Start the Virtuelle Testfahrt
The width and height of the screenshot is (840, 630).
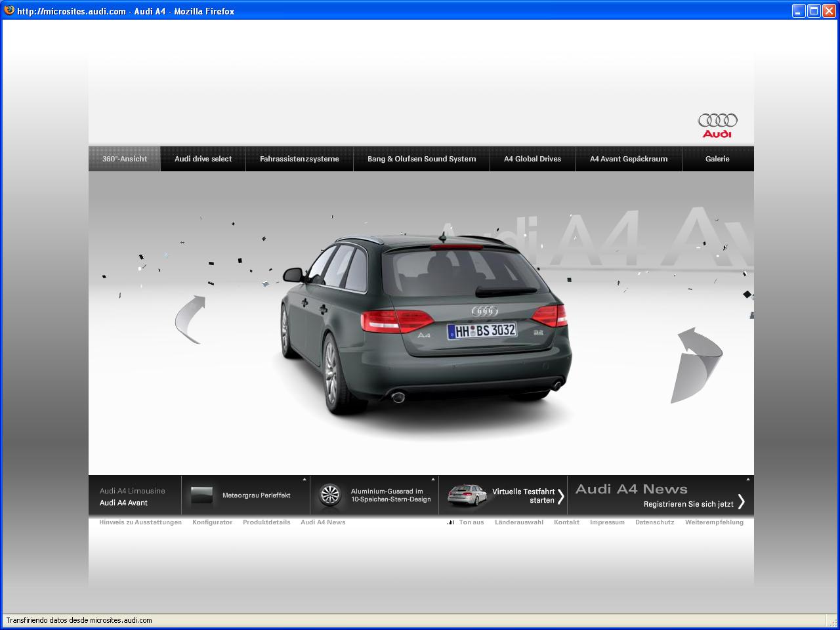(524, 495)
